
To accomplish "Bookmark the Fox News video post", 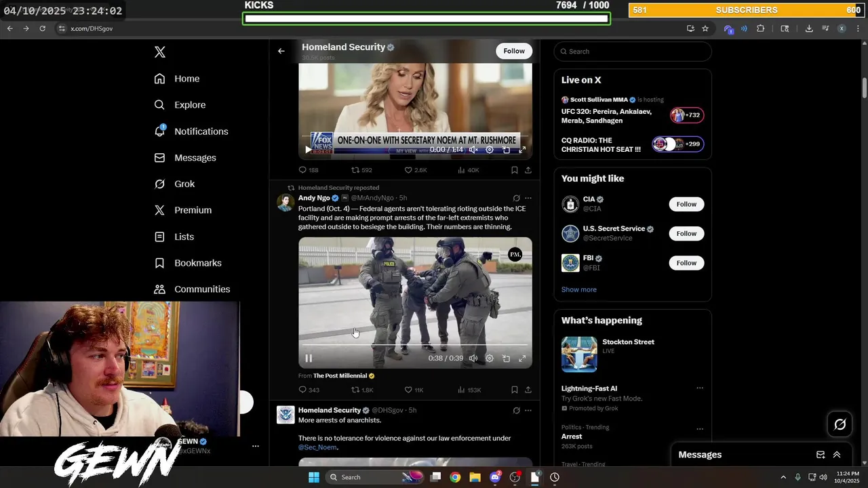I will click(x=515, y=170).
